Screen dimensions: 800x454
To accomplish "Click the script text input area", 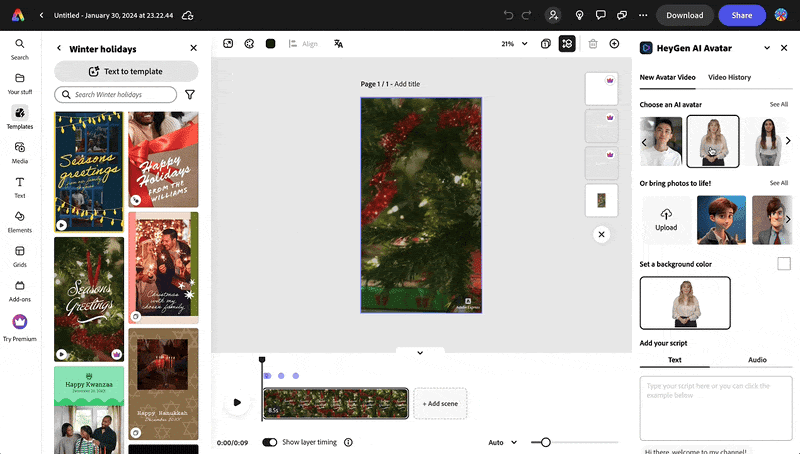I will point(716,409).
